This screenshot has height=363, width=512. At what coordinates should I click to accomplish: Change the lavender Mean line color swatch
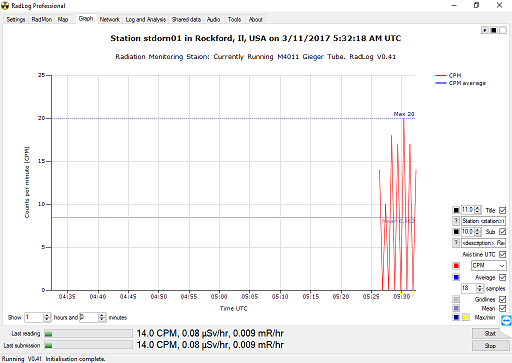tap(456, 308)
